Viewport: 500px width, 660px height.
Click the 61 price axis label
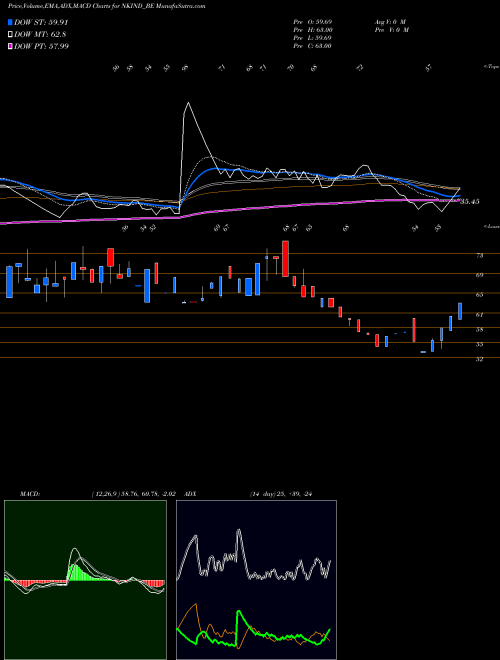tap(479, 314)
